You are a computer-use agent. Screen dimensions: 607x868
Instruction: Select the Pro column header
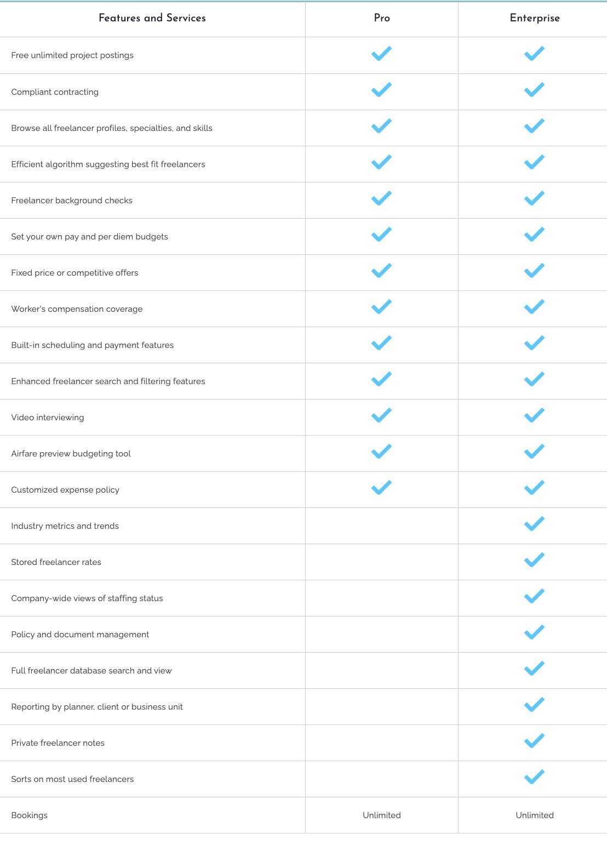point(382,18)
